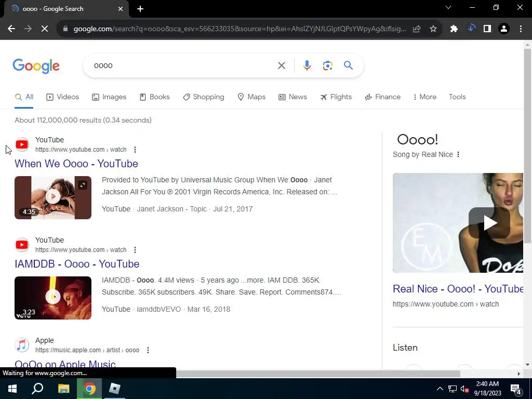Switch to News tab
This screenshot has width=532, height=399.
(293, 97)
